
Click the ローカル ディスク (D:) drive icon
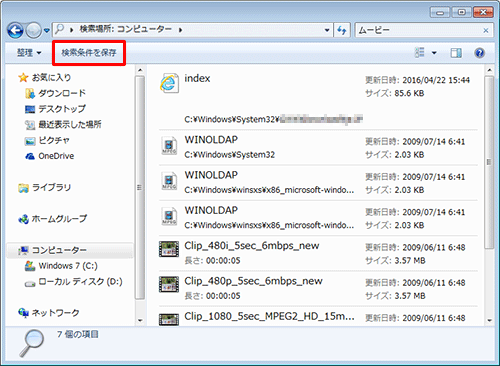[30, 283]
